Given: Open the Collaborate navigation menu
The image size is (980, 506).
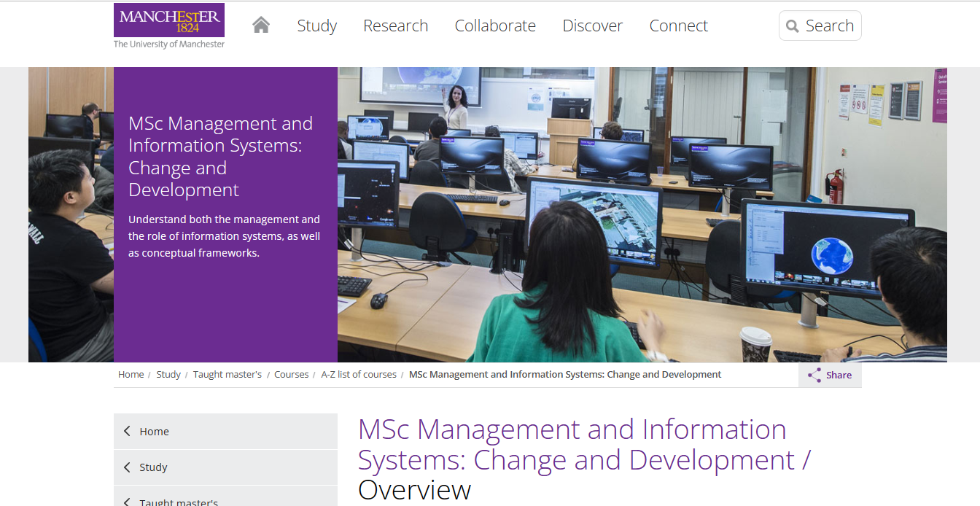Looking at the screenshot, I should [495, 26].
